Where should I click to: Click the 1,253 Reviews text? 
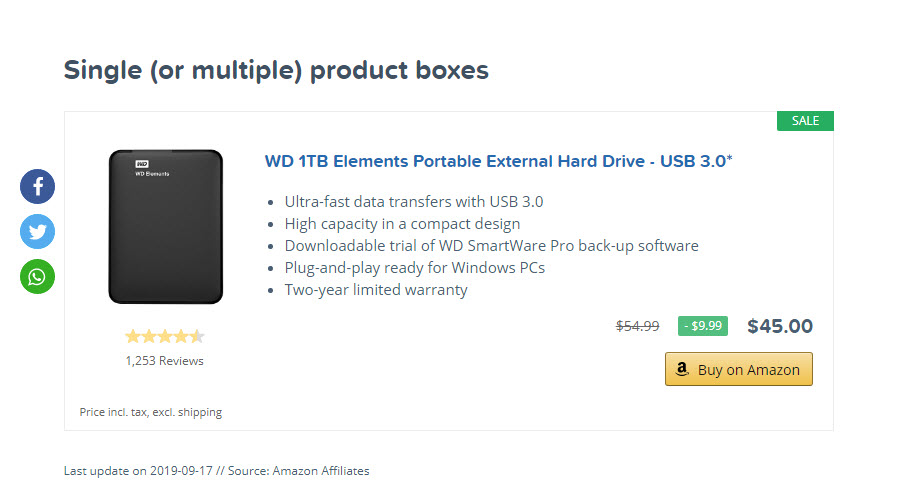click(165, 361)
